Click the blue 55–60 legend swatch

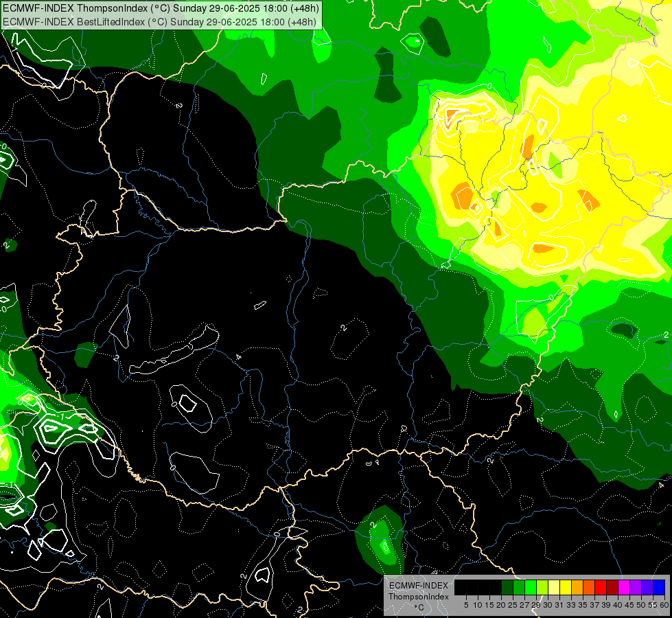[x=659, y=587]
